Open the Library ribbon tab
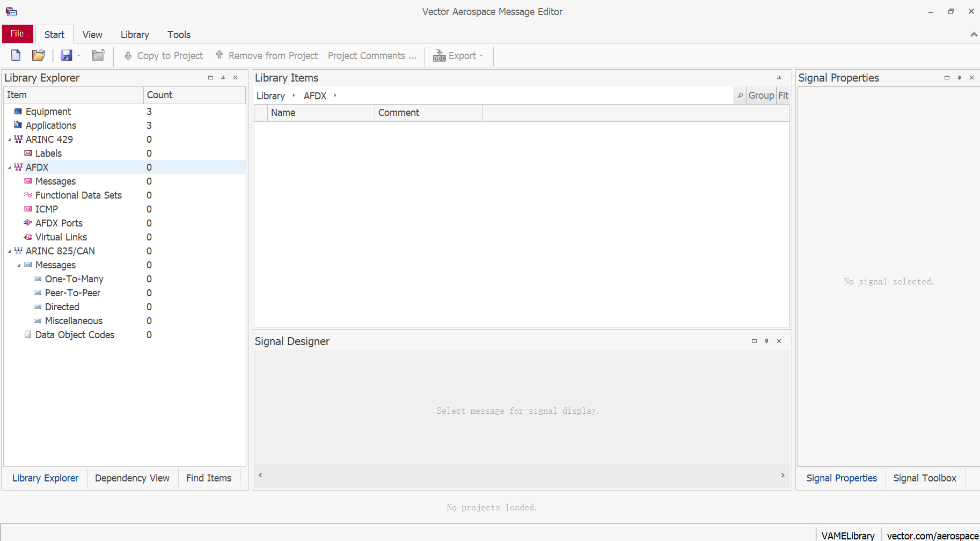The height and width of the screenshot is (541, 980). pyautogui.click(x=135, y=34)
